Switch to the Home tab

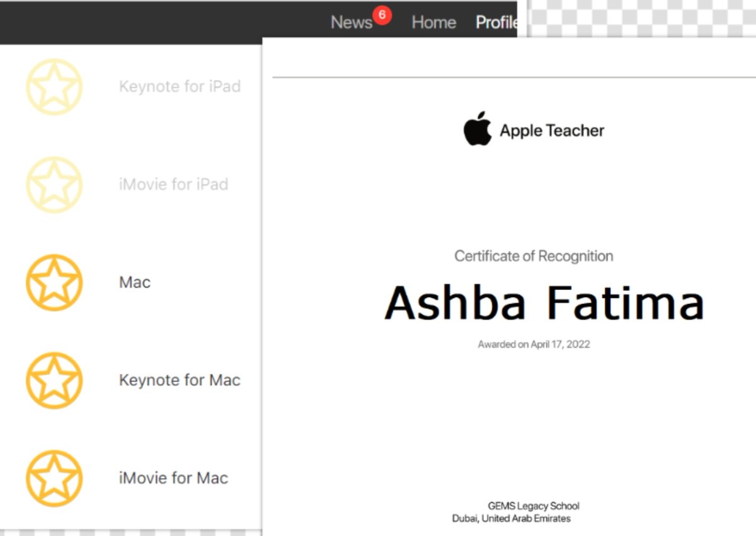click(433, 22)
